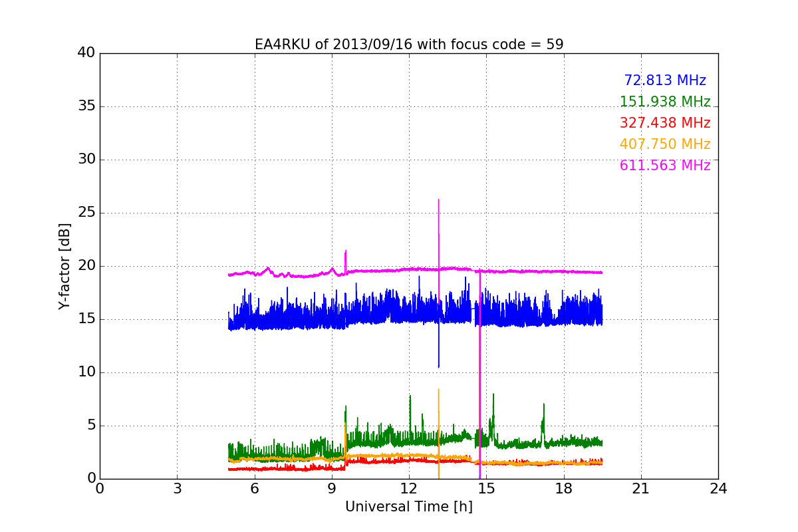798x532 pixels.
Task: Click the y-axis tick label 10
Action: [x=86, y=372]
